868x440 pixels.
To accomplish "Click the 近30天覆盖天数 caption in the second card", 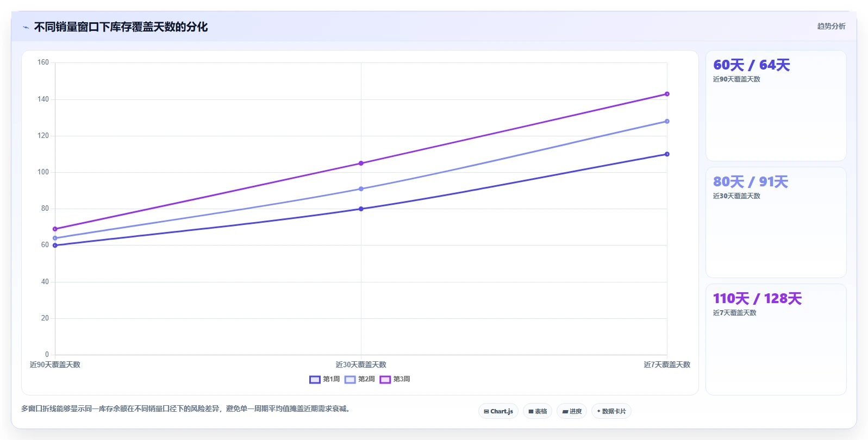I will coord(736,196).
